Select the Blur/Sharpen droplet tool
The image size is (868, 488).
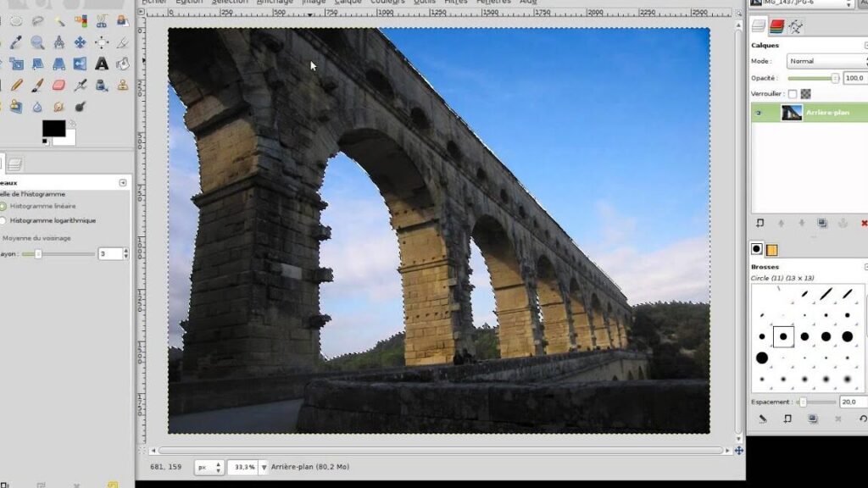tap(37, 106)
